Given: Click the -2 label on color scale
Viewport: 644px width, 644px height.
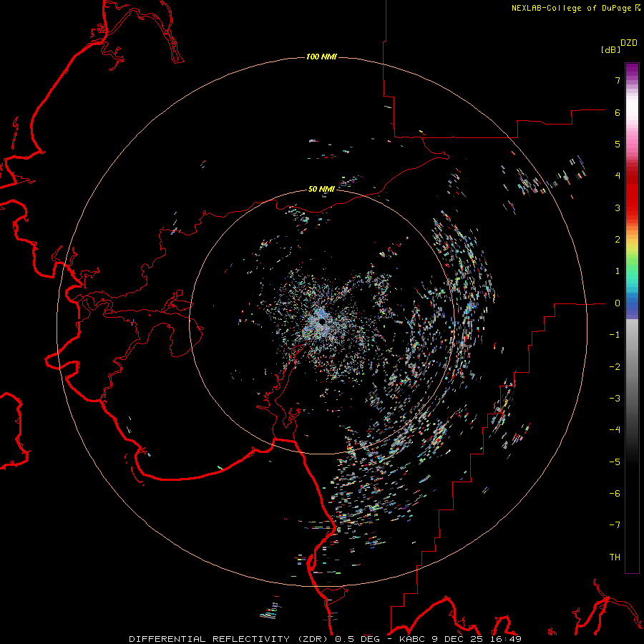Looking at the screenshot, I should [x=615, y=367].
